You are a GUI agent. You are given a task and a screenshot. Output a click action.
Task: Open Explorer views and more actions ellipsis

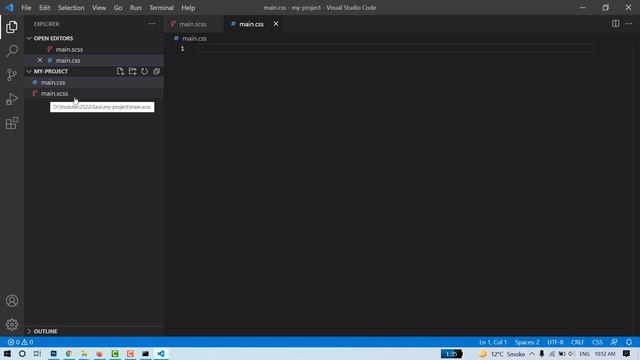(152, 24)
